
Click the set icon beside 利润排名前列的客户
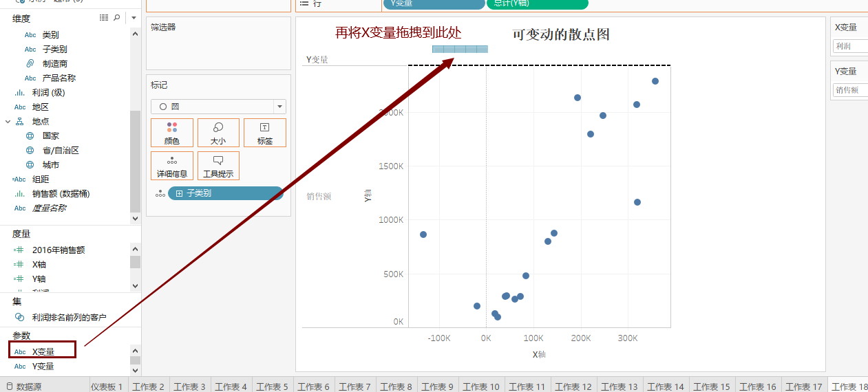pyautogui.click(x=20, y=317)
